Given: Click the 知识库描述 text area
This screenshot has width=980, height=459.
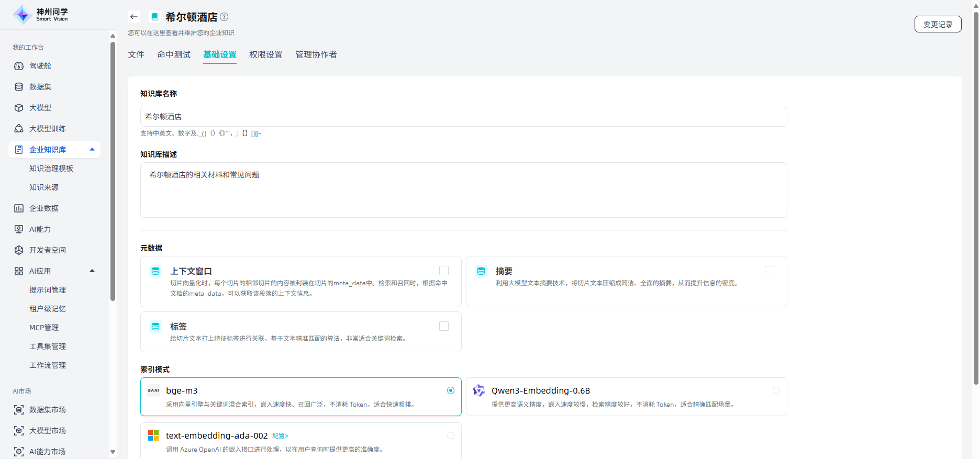Looking at the screenshot, I should click(463, 190).
